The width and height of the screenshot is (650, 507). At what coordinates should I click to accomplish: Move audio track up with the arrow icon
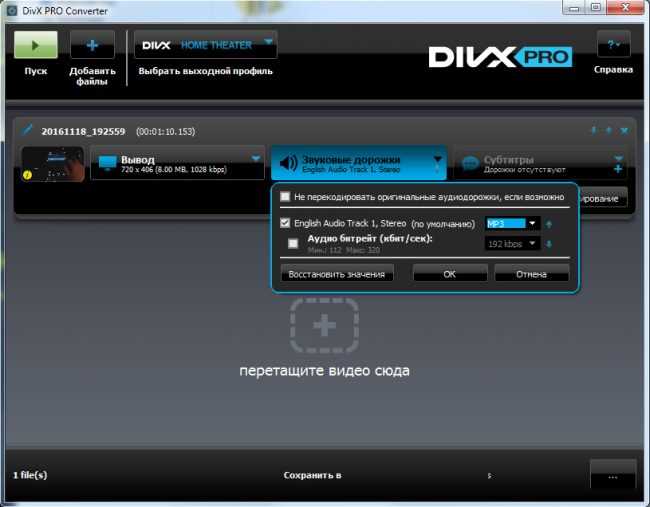pyautogui.click(x=549, y=224)
